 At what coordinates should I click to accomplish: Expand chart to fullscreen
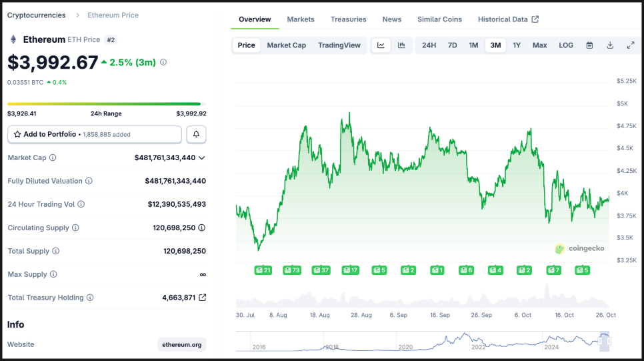tap(631, 45)
